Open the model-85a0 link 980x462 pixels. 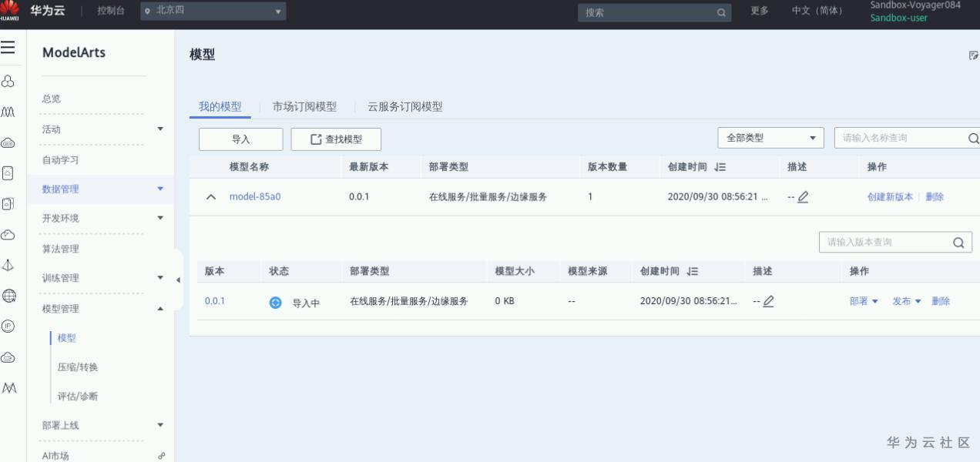[x=255, y=197]
